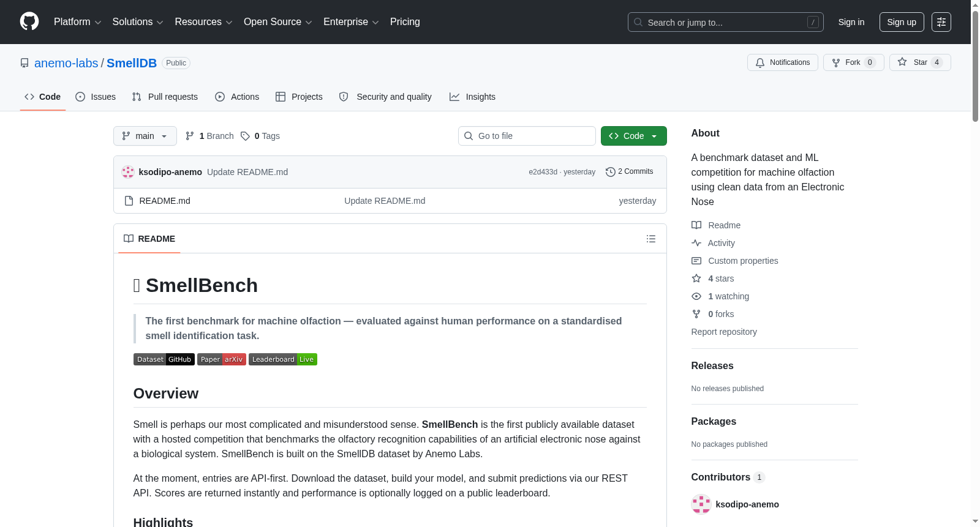Viewport: 980px width, 527px height.
Task: Open the green Code clone dropdown
Action: tap(634, 136)
